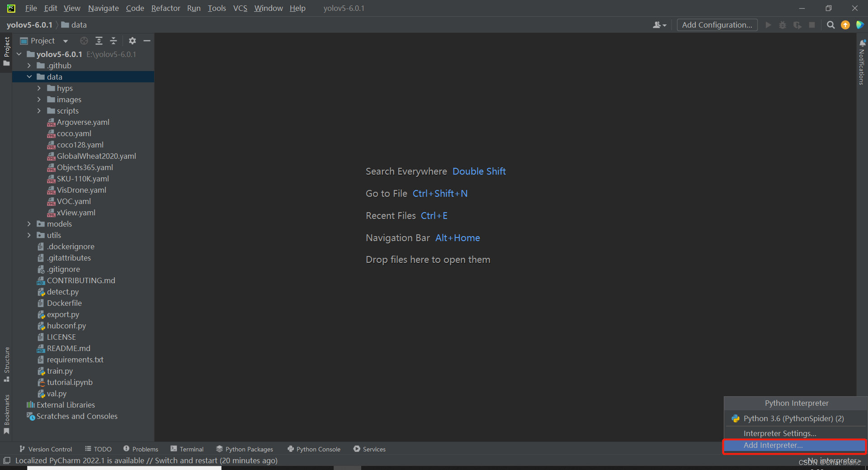Click Collapse All in Project panel

point(113,41)
